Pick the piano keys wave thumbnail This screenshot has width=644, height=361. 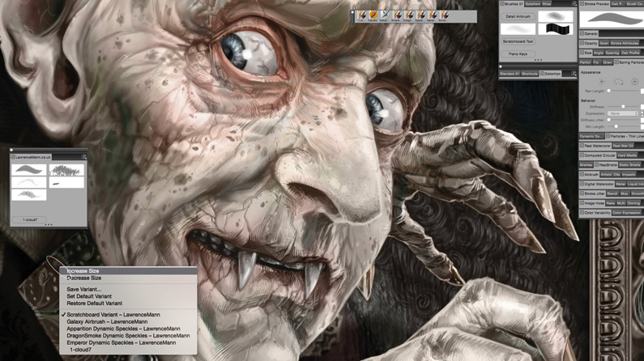coord(556,28)
